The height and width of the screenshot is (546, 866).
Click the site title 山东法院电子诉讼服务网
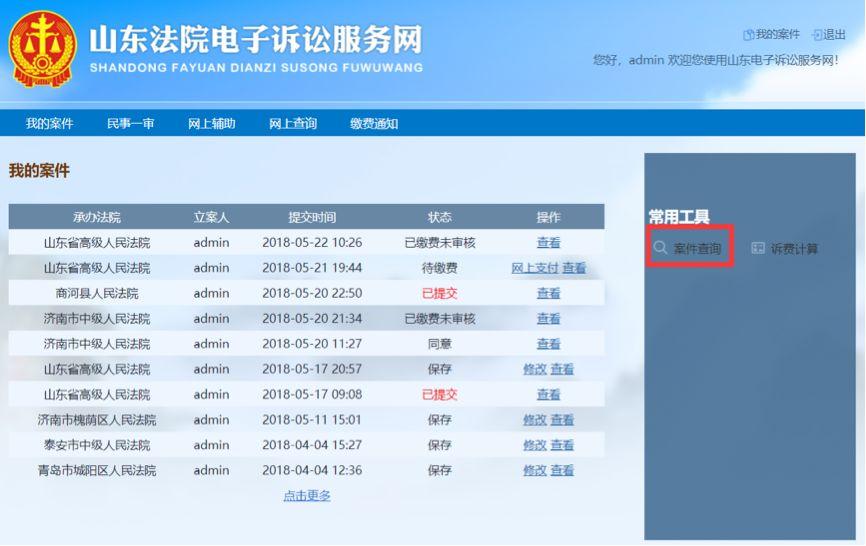tap(256, 39)
